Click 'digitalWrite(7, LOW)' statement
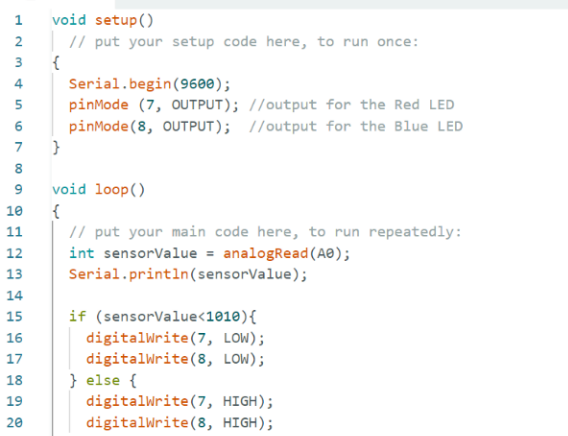Image resolution: width=568 pixels, height=436 pixels. tap(175, 338)
